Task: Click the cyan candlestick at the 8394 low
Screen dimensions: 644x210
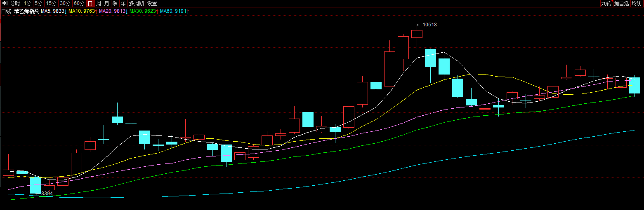Action: pyautogui.click(x=36, y=185)
